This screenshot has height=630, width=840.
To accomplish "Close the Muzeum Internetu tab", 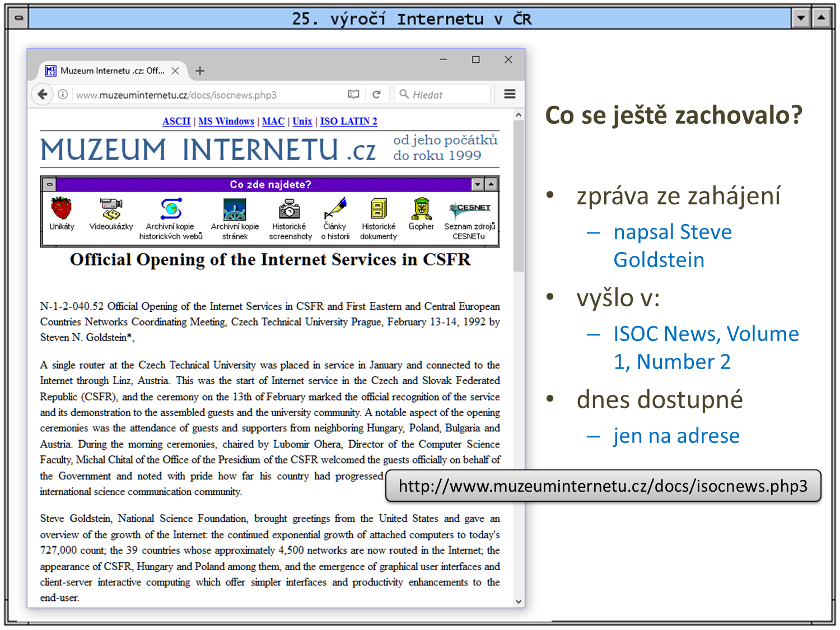I will [175, 71].
